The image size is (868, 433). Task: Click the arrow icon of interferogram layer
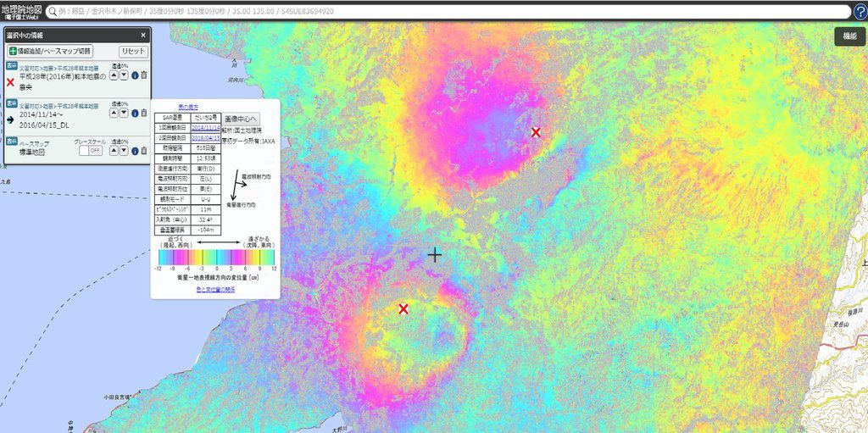[x=10, y=119]
